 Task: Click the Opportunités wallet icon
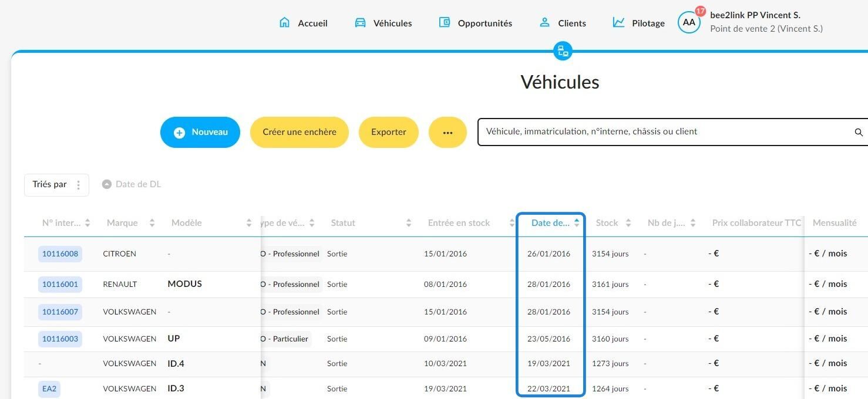coord(445,22)
